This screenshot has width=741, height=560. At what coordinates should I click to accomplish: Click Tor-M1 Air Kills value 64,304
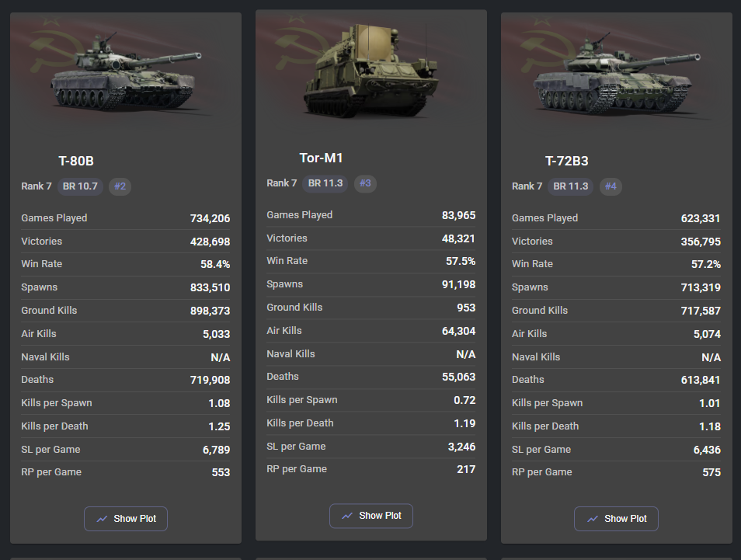[x=458, y=331]
